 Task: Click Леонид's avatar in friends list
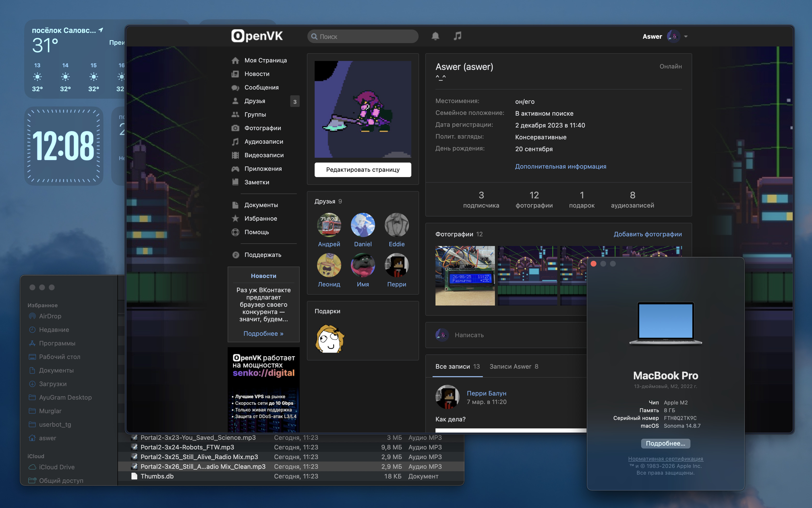pyautogui.click(x=329, y=265)
